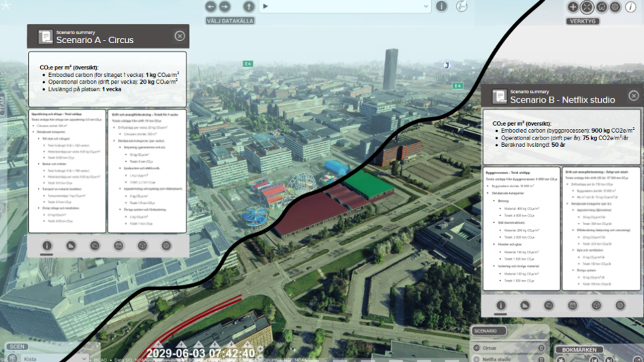Click the document icon in Scenario B header
644x362 pixels.
pos(500,96)
